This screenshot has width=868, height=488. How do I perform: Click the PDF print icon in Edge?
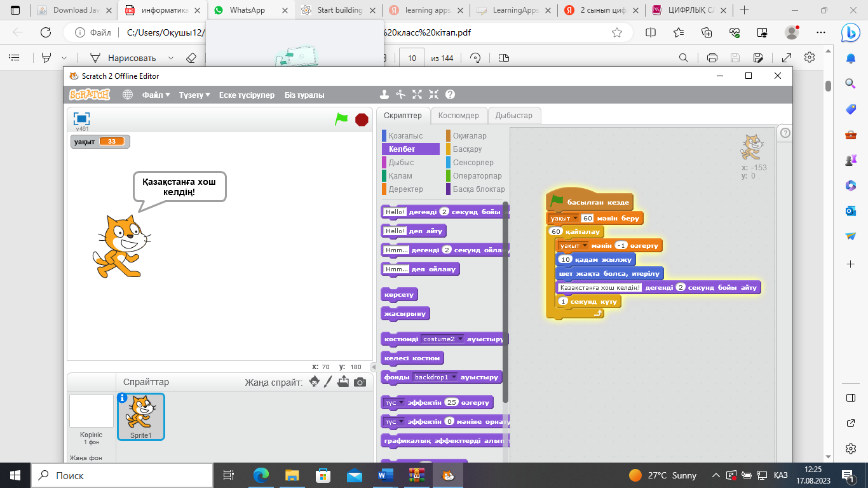coord(712,58)
